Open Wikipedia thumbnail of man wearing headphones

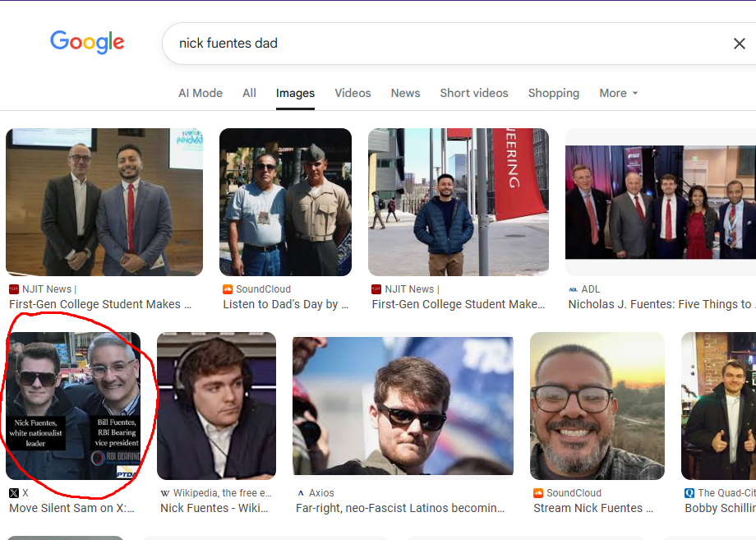[x=216, y=406]
